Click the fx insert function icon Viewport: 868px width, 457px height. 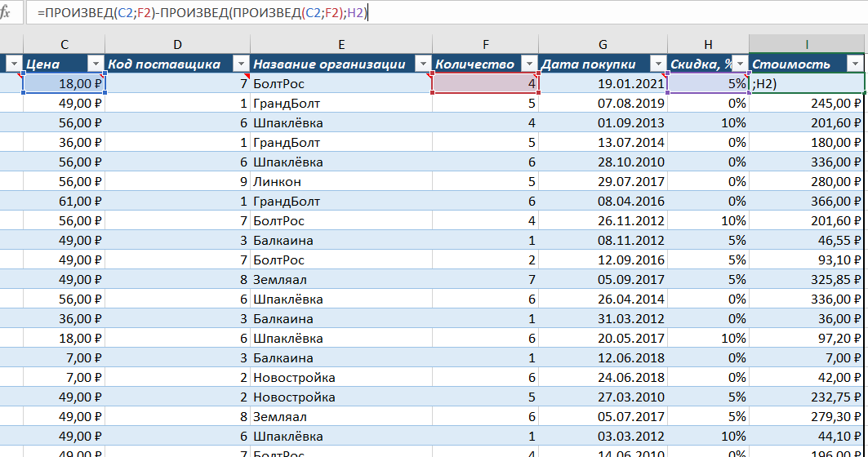5,11
